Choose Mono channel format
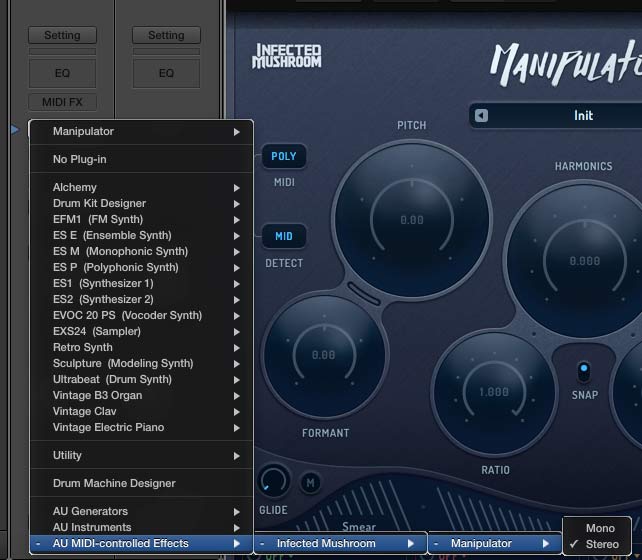Screen dimensions: 642x560 (600, 528)
